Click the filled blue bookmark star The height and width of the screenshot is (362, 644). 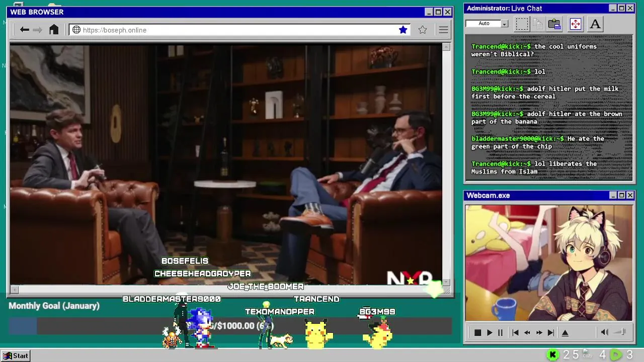(x=403, y=30)
